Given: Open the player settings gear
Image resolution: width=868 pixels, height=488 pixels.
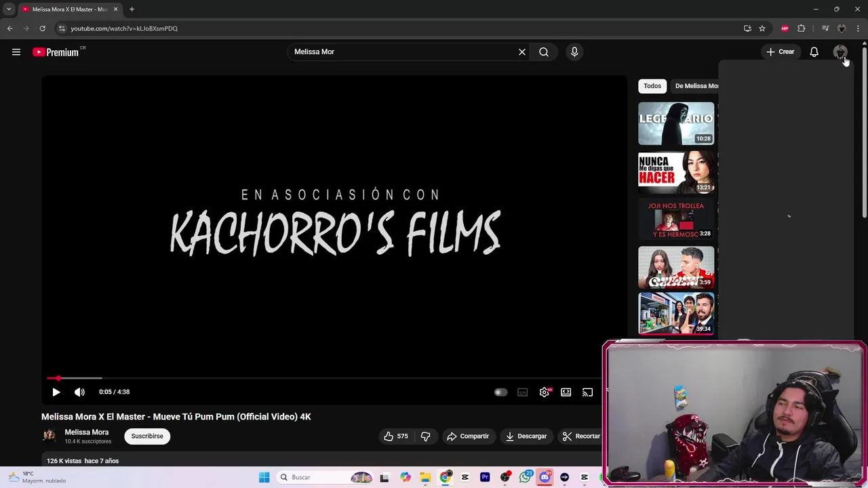Looking at the screenshot, I should (545, 392).
